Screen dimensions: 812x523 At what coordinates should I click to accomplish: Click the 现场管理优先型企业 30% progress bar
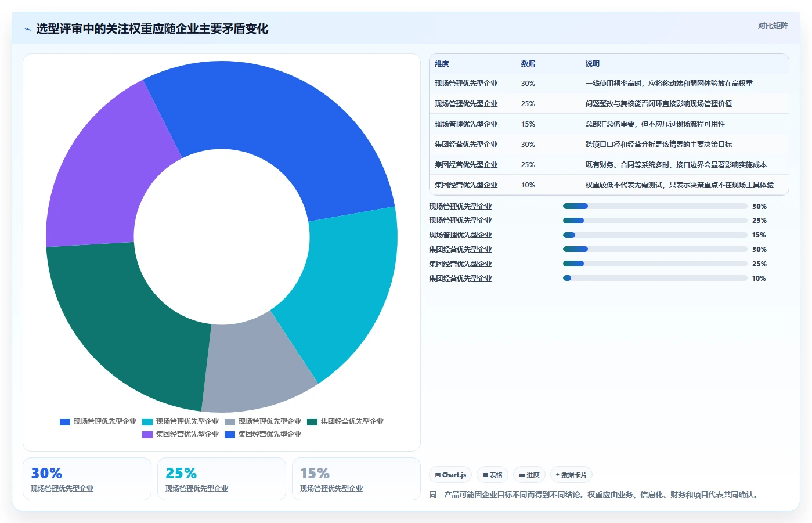click(x=655, y=206)
